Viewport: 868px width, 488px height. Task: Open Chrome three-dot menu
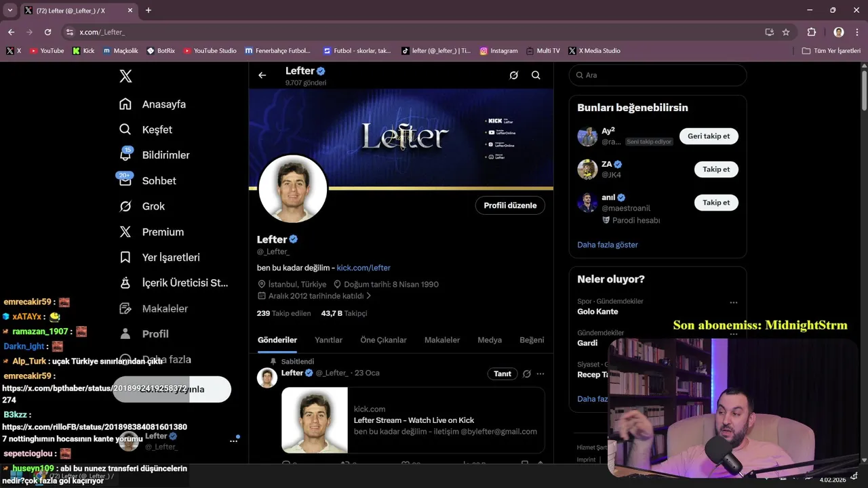point(857,32)
